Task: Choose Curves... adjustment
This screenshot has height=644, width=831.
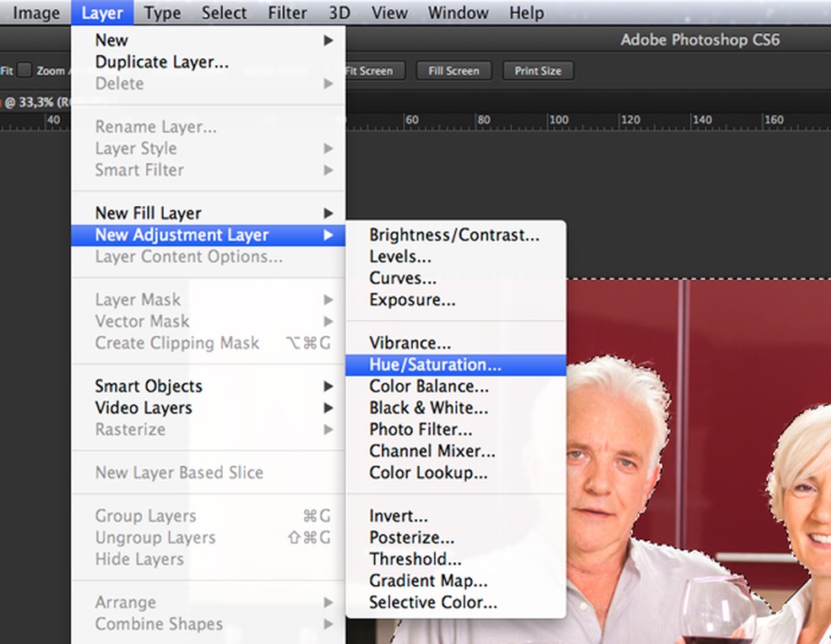Action: click(456, 278)
